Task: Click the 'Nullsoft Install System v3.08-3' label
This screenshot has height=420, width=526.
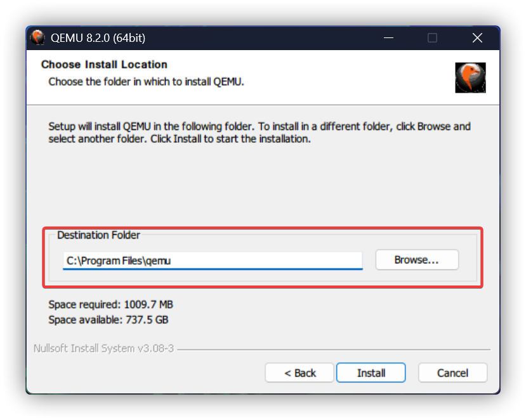Action: coord(103,348)
